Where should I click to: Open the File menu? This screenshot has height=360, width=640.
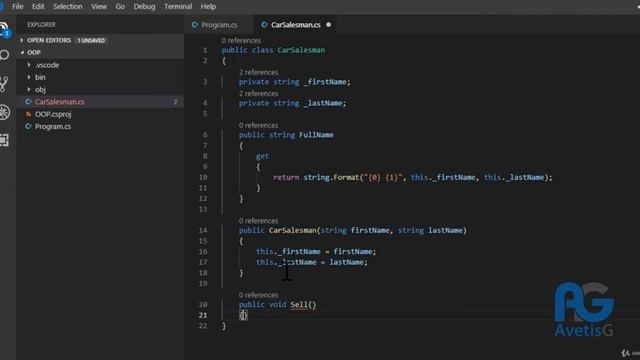18,7
